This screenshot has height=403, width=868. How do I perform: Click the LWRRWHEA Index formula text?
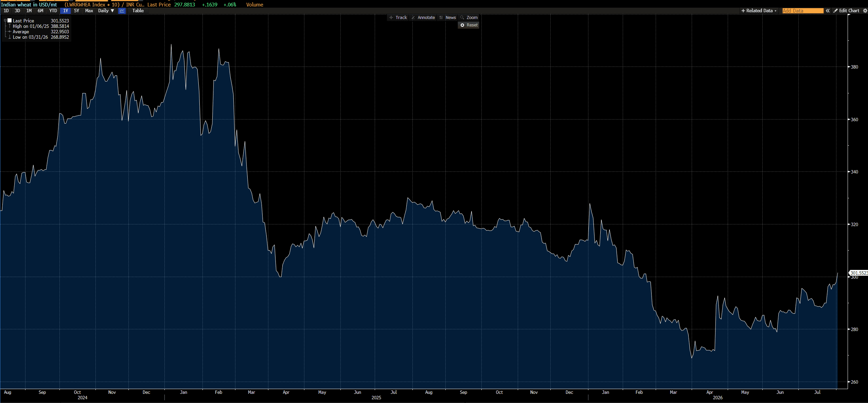point(105,5)
